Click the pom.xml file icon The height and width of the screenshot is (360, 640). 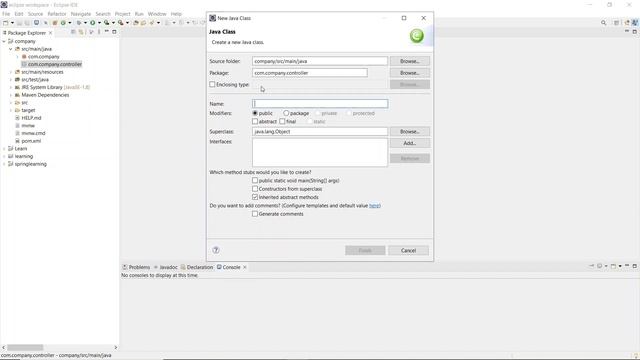click(x=17, y=141)
